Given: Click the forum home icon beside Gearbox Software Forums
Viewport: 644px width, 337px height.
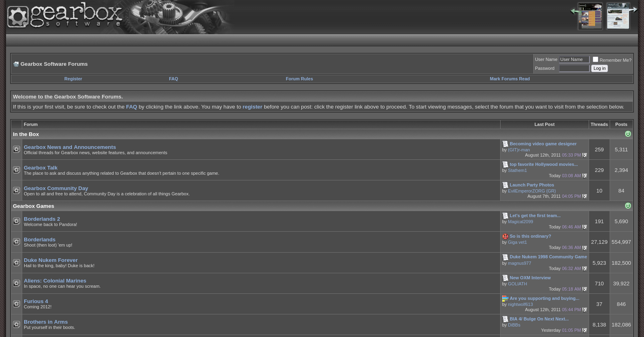Looking at the screenshot, I should click(16, 64).
